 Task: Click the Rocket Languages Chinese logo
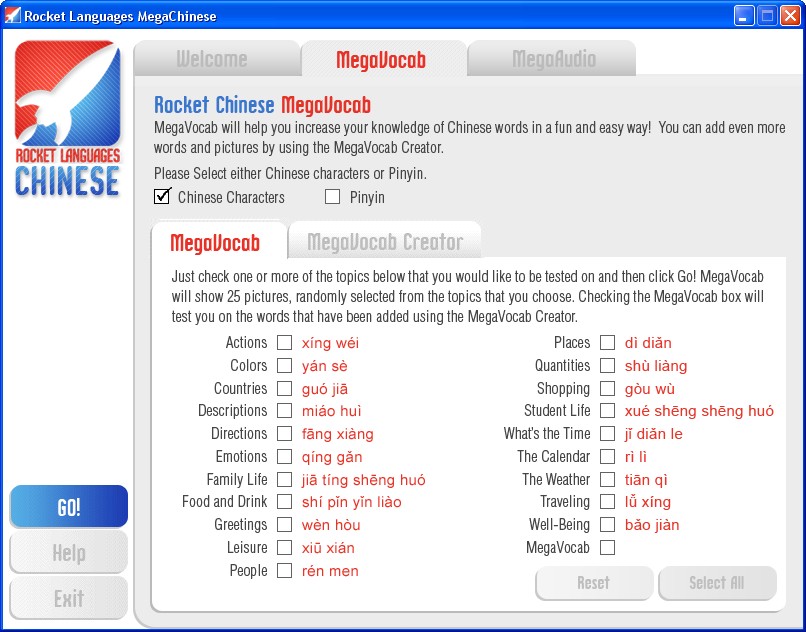[67, 119]
